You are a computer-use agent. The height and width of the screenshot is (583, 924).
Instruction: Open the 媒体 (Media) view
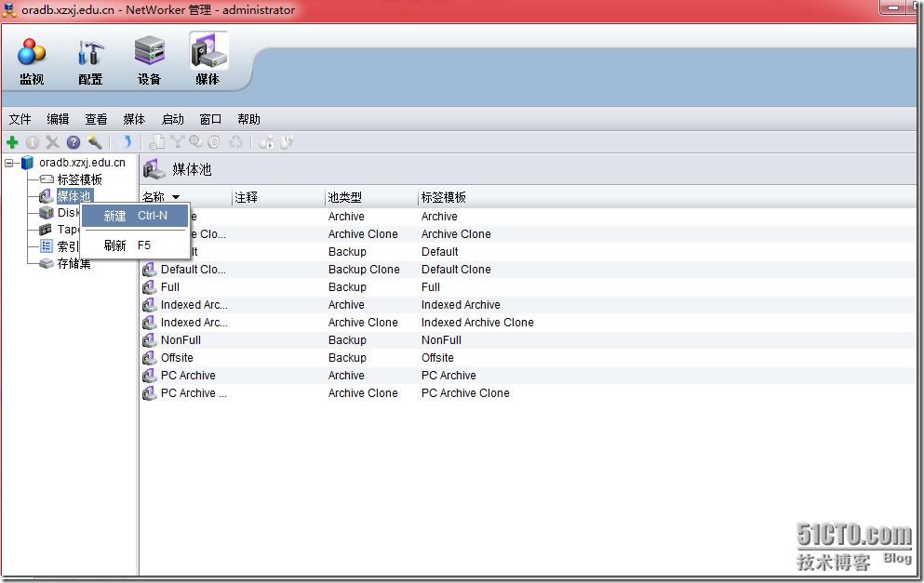[x=208, y=60]
